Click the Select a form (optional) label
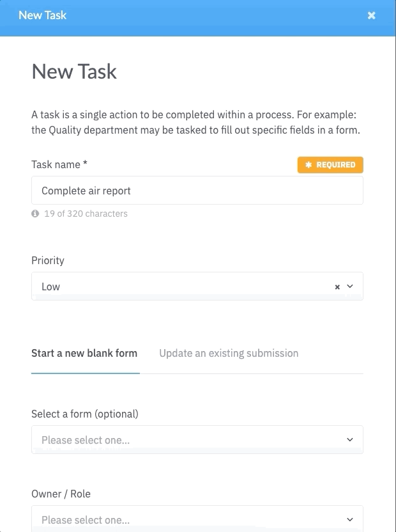 coord(85,414)
